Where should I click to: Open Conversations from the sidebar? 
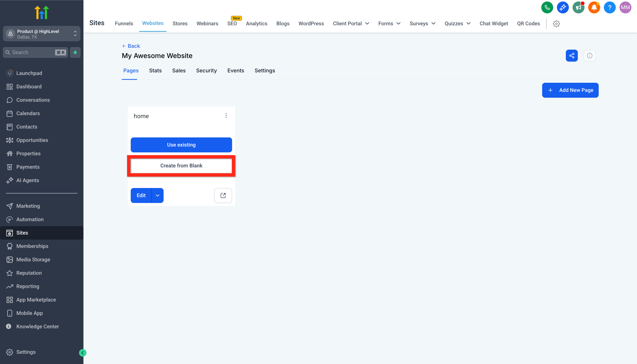pos(33,100)
